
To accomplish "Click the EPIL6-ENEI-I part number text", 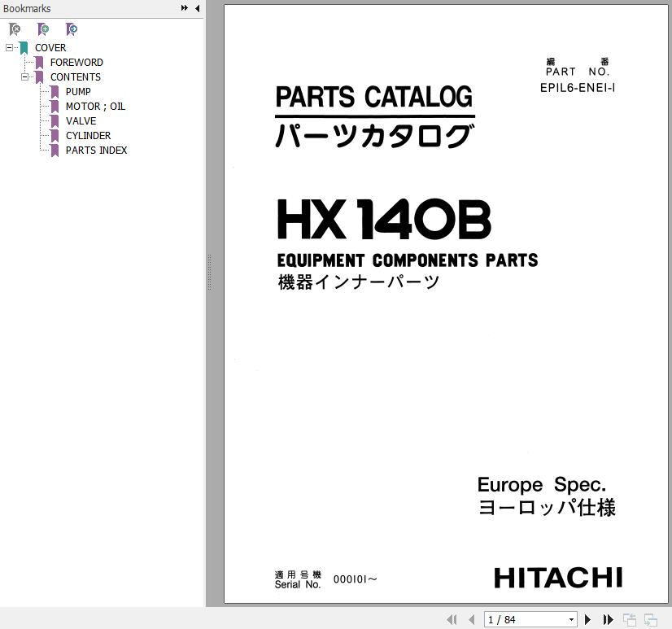I will pyautogui.click(x=578, y=88).
